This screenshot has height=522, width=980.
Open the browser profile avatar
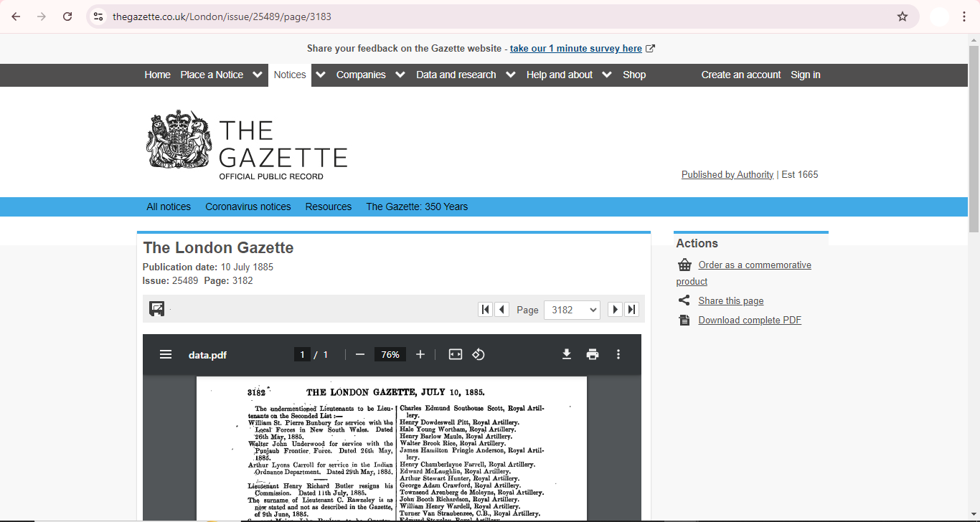click(939, 16)
